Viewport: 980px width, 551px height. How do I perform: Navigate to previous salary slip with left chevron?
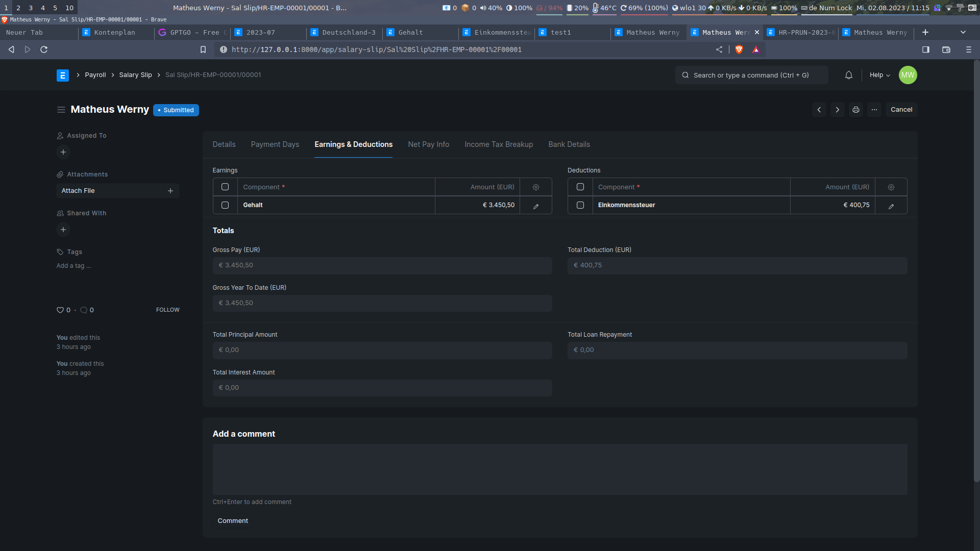coord(819,109)
